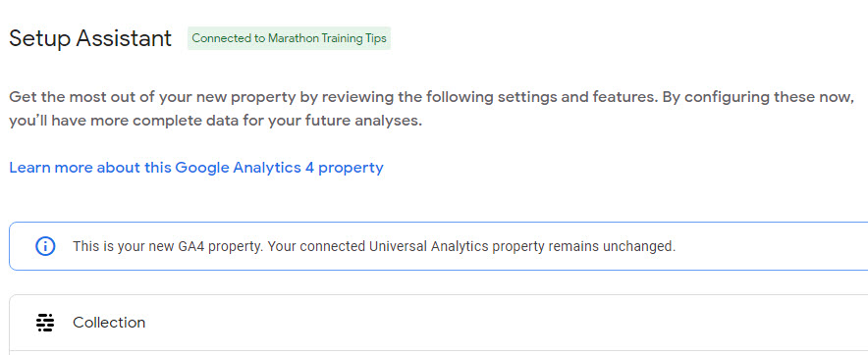Click 'Your connected Universal Analytics property remains unchanged' sentence
This screenshot has width=868, height=355.
(471, 246)
